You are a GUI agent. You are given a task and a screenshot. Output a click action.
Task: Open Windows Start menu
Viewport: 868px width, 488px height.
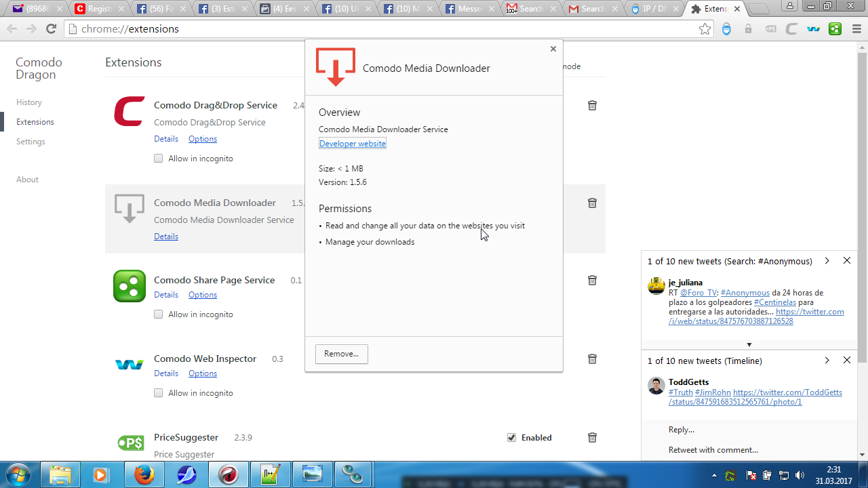pyautogui.click(x=18, y=474)
